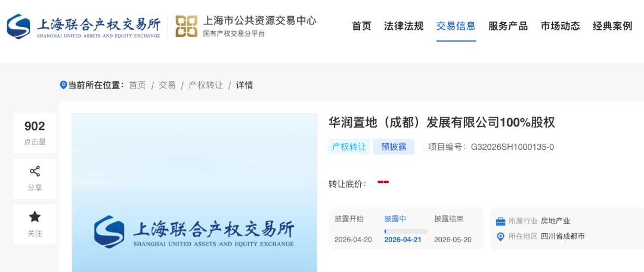Go to 服务产品 in top navigation
Viewport: 644px width, 272px height.
[508, 26]
